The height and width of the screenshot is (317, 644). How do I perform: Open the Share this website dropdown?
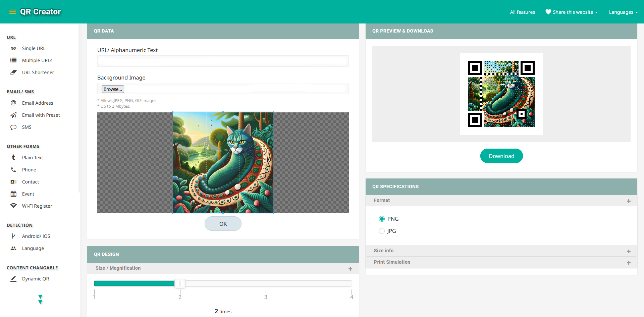point(572,12)
